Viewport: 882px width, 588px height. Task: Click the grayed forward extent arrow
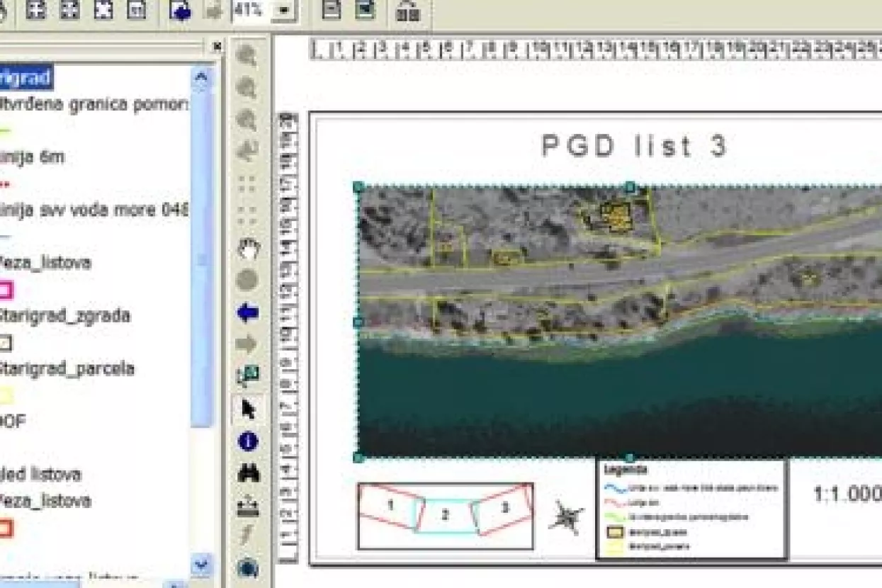click(248, 345)
